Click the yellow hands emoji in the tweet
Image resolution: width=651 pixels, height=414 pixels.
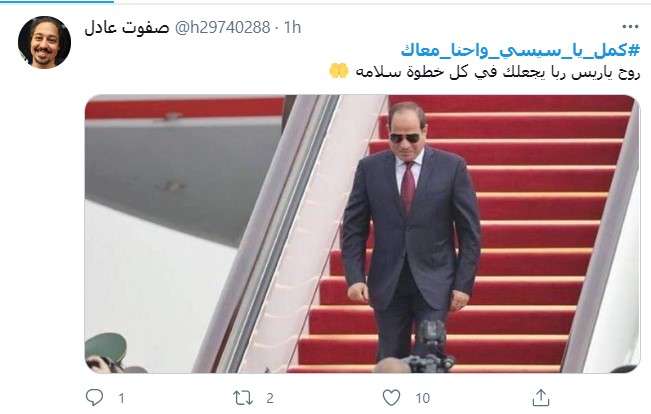click(339, 71)
